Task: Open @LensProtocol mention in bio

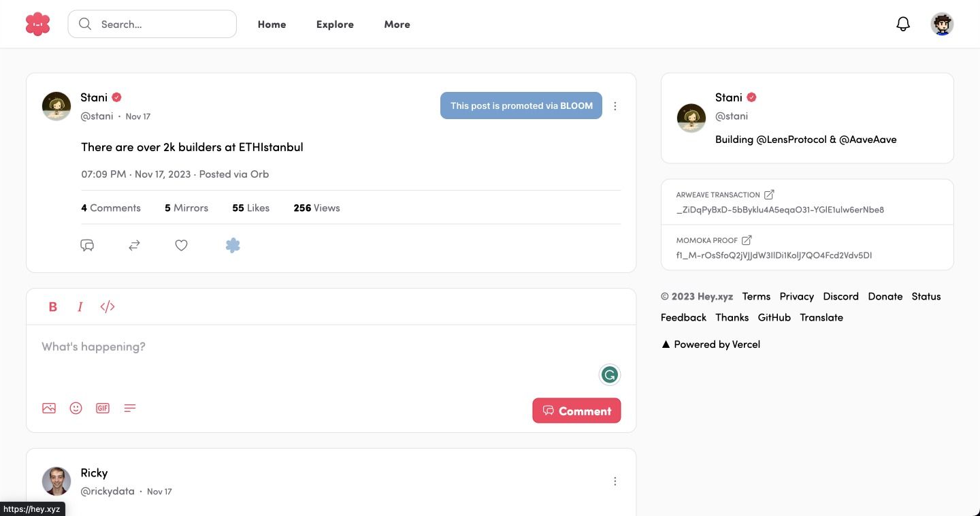Action: point(791,139)
